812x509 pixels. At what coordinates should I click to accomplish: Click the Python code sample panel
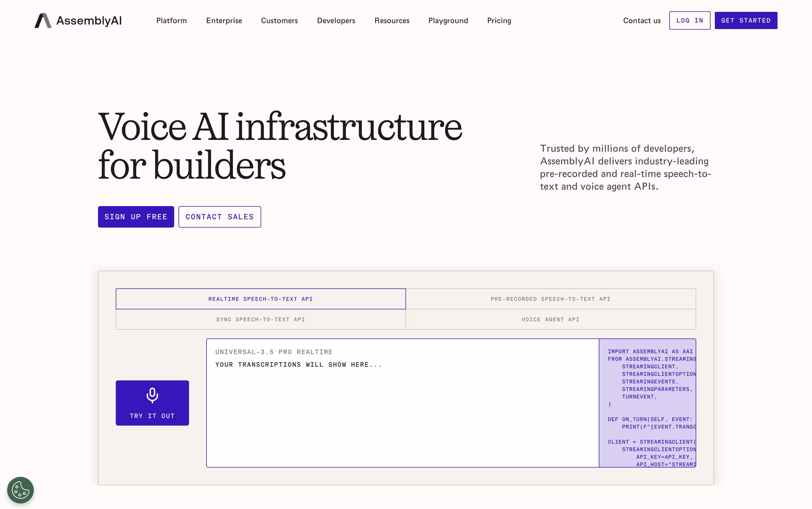[x=647, y=403]
